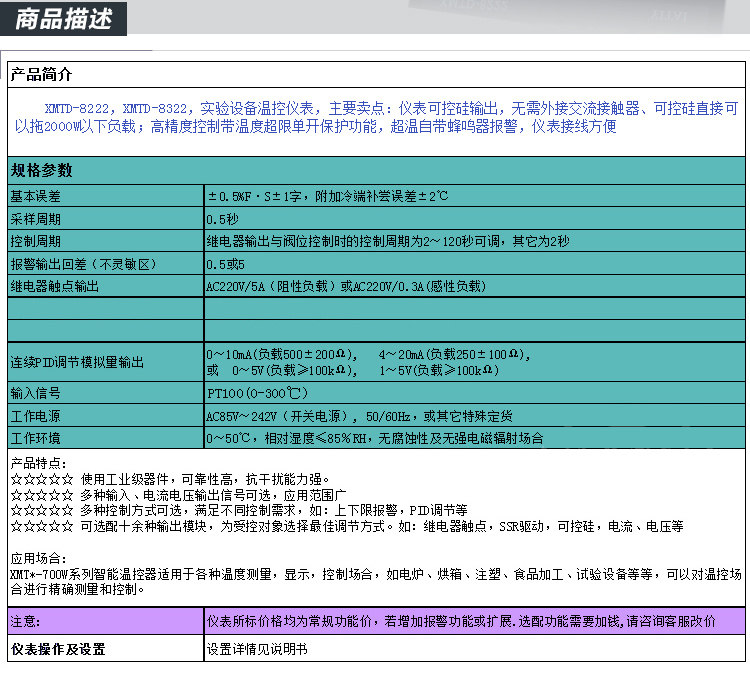Select the 继电器输出与阀位控制 period text
Screen dimensions: 750x673
coord(388,241)
